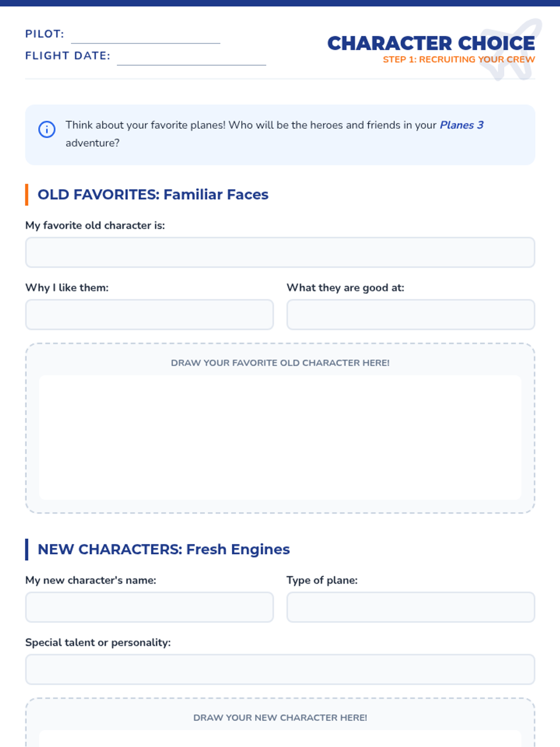The height and width of the screenshot is (747, 560).
Task: Click the orange bar beside Old Favorites
Action: tap(27, 195)
